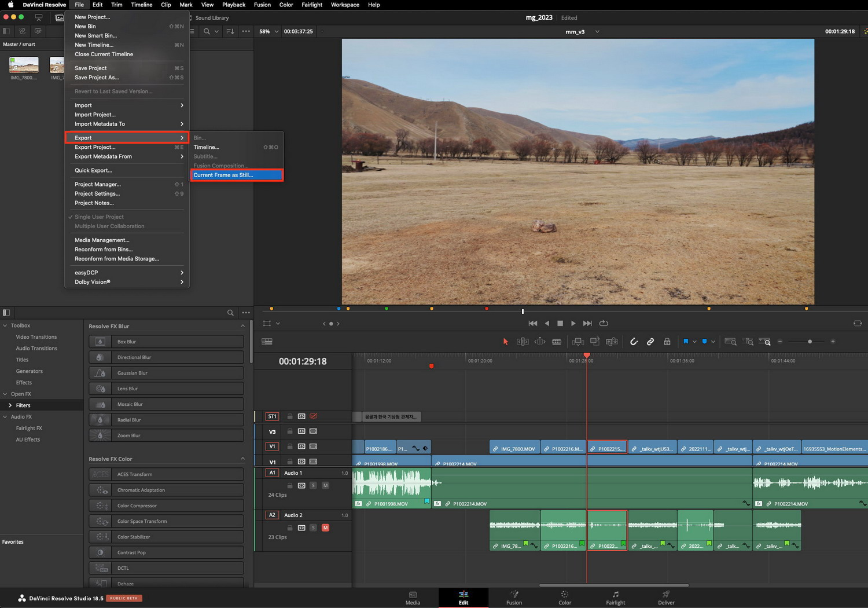This screenshot has height=608, width=868.
Task: Adjust the timeline zoom slider handle
Action: point(810,342)
